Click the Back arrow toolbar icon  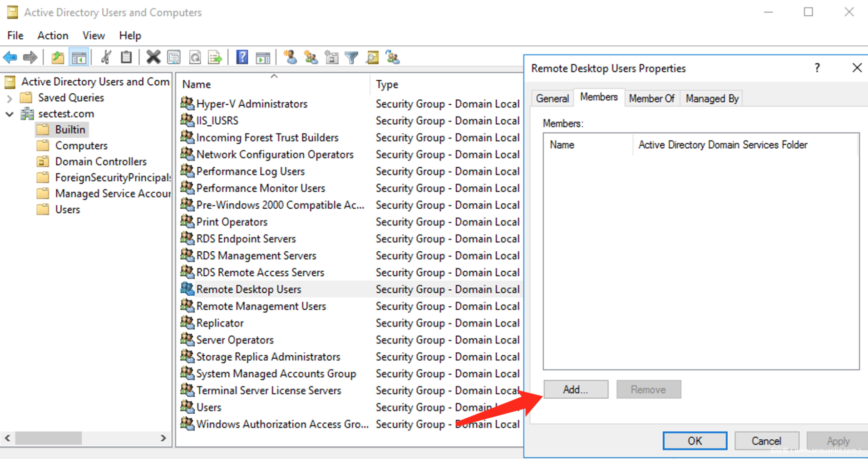(10, 58)
